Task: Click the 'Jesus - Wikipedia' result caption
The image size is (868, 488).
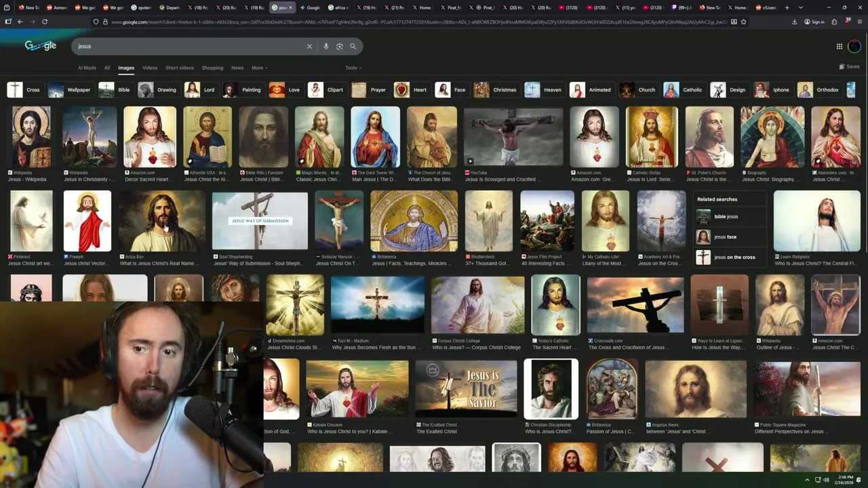Action: (27, 180)
